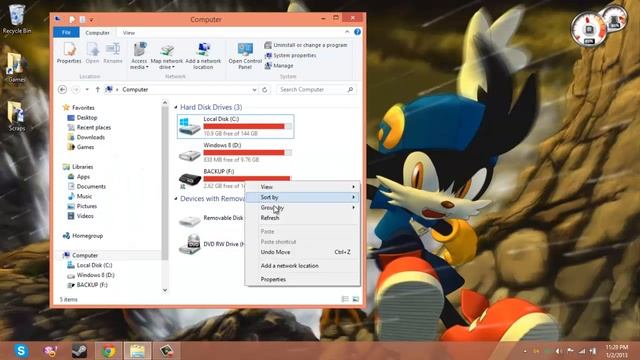
Task: Open Desktop in Favorites
Action: pos(82,118)
